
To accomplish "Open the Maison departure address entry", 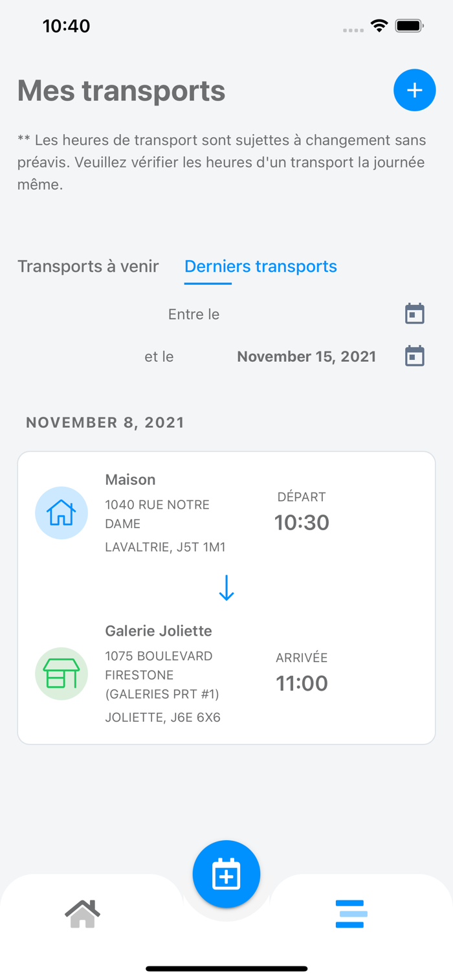I will [x=165, y=513].
